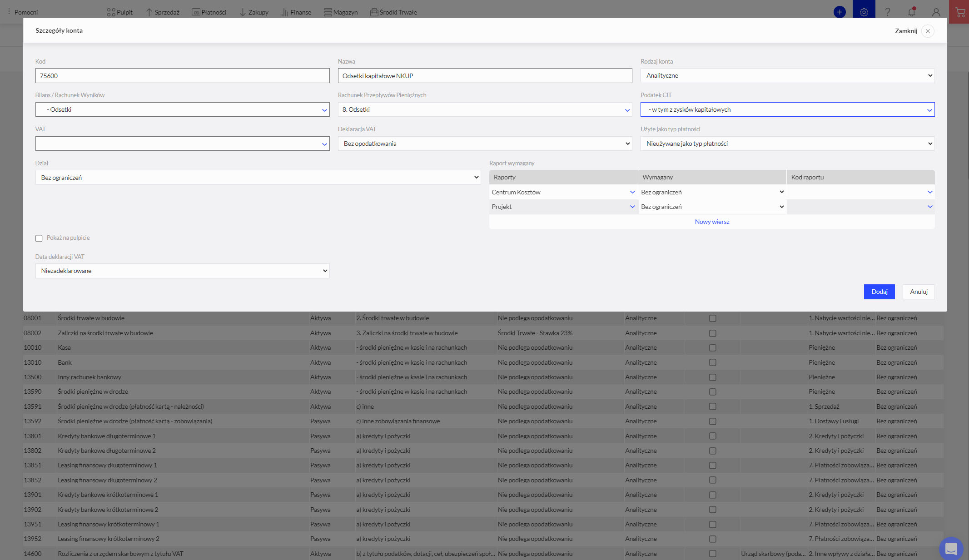Toggle checkbox in row 13010 Bank
969x560 pixels.
[712, 362]
